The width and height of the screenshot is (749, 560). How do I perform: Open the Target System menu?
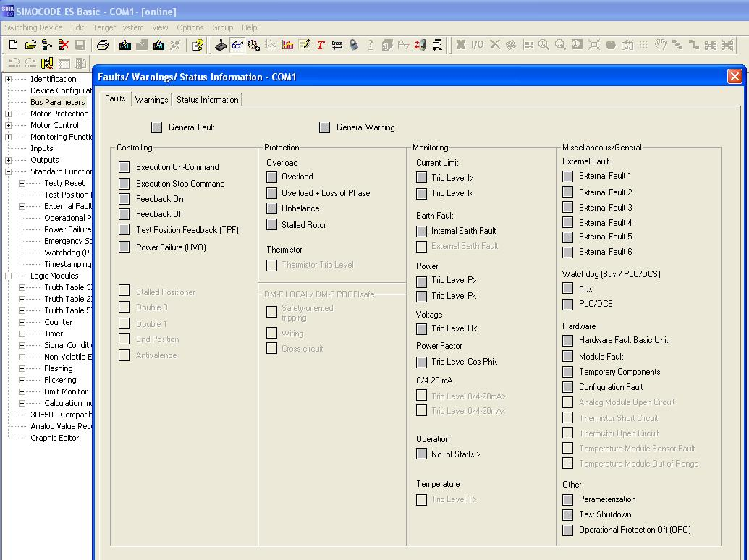coord(118,27)
